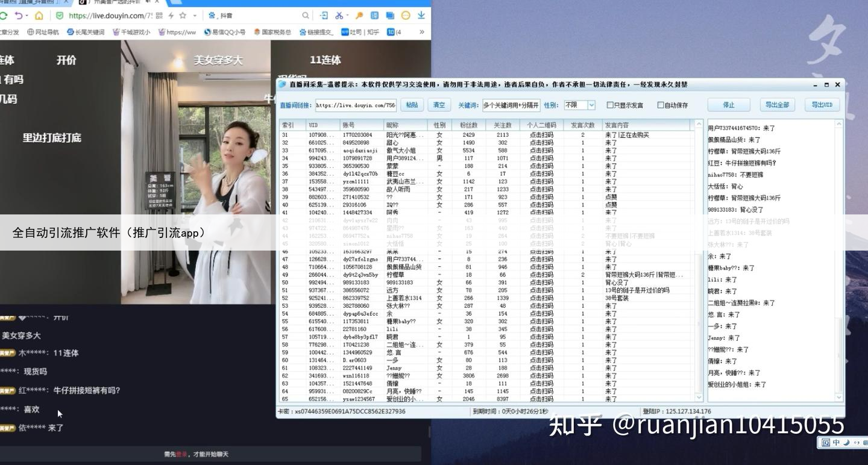Viewport: 868px width, 465px height.
Task: Open the browser downloads arrow icon
Action: 421,16
